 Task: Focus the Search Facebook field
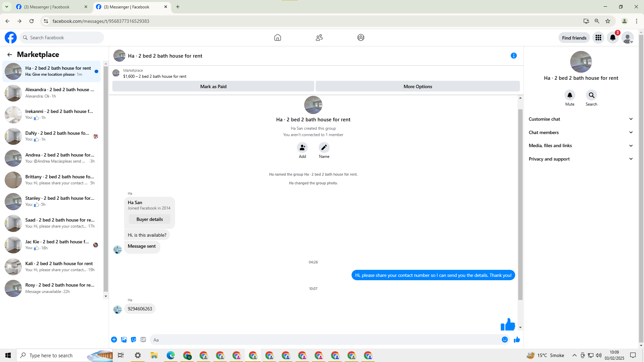pyautogui.click(x=62, y=38)
